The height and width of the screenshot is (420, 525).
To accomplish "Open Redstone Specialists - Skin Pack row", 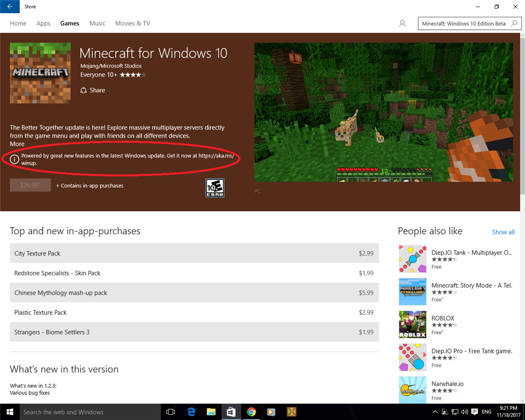I will coord(194,273).
